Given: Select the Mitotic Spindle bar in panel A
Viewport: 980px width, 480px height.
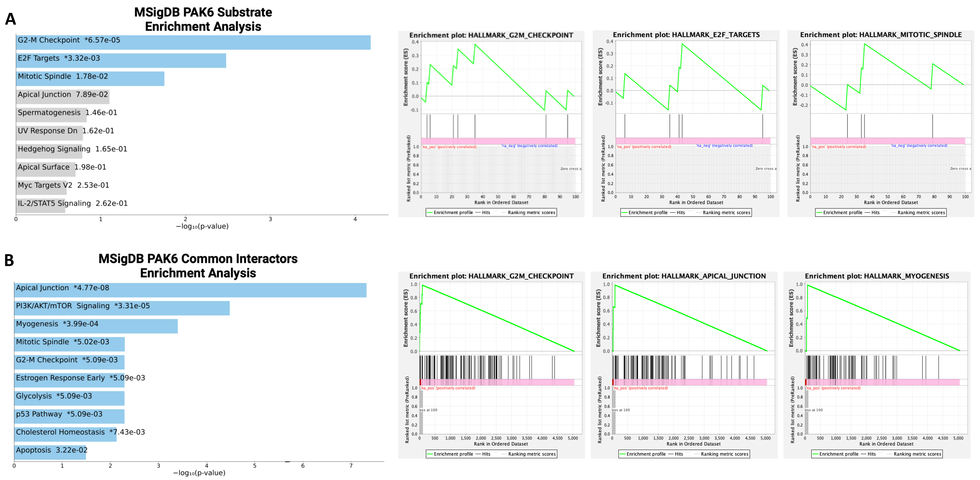Looking at the screenshot, I should [90, 79].
